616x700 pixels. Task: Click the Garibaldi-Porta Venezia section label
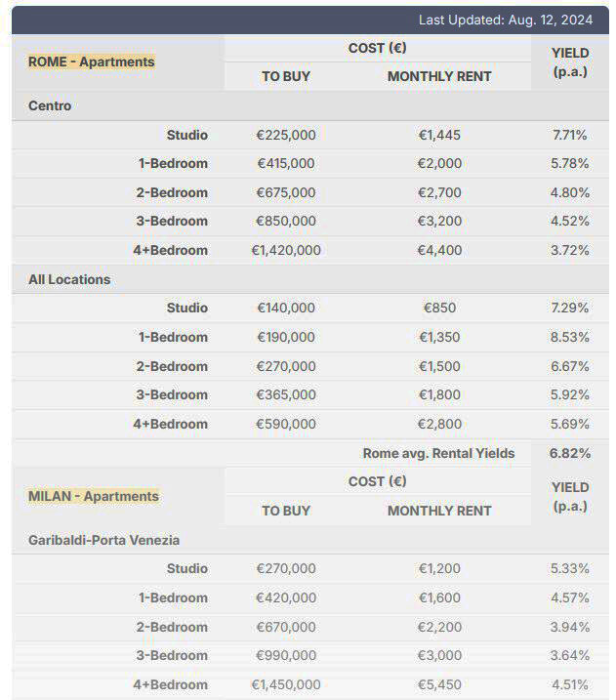point(104,540)
